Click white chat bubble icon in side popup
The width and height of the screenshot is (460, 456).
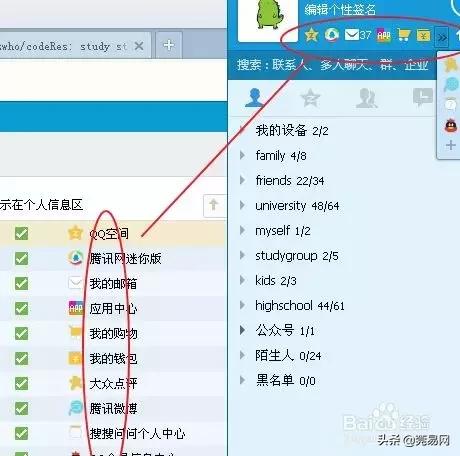point(451,105)
